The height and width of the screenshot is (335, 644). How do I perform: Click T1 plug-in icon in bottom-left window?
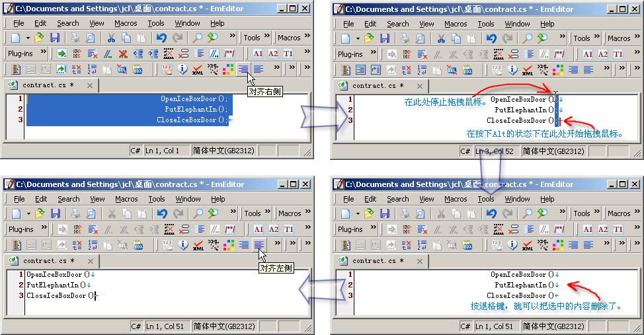289,229
